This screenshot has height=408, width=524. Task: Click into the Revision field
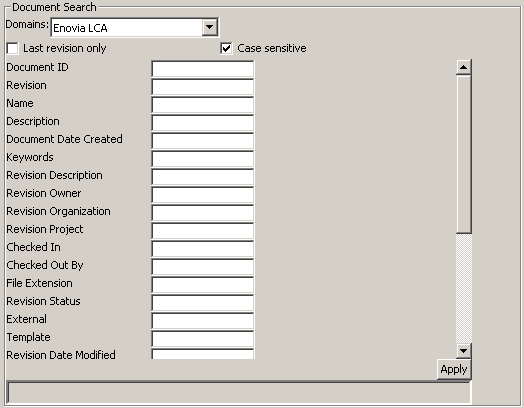click(203, 87)
